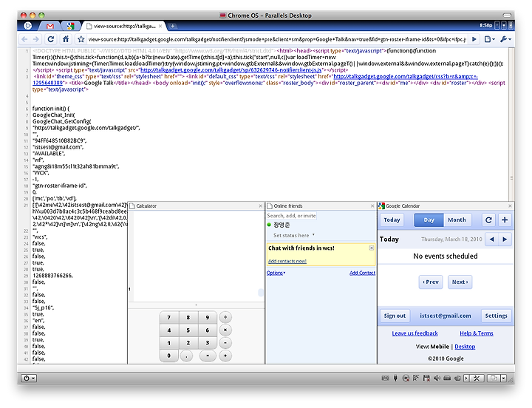Click calculator key 5

[x=188, y=330]
